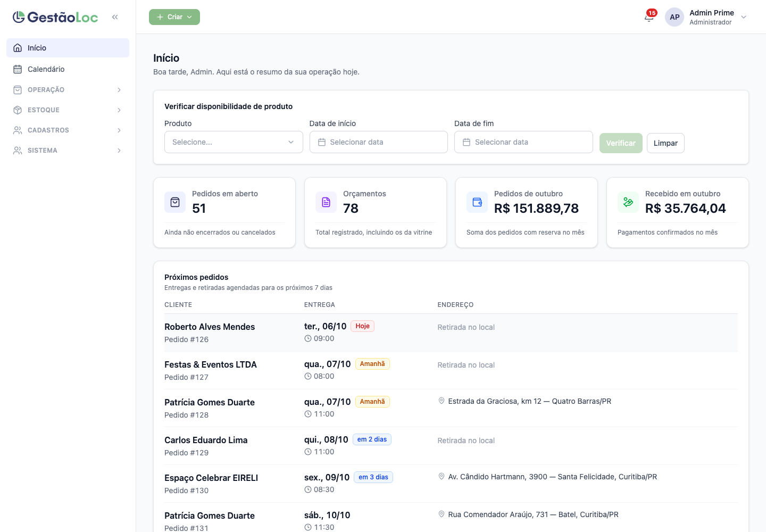This screenshot has height=532, width=766.
Task: Click the Recebido em outubro money icon
Action: click(628, 202)
